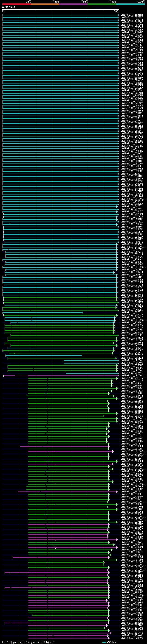The image size is (147, 644).
Task: Click the orange ~40% identity legend bar
Action: (45, 4)
